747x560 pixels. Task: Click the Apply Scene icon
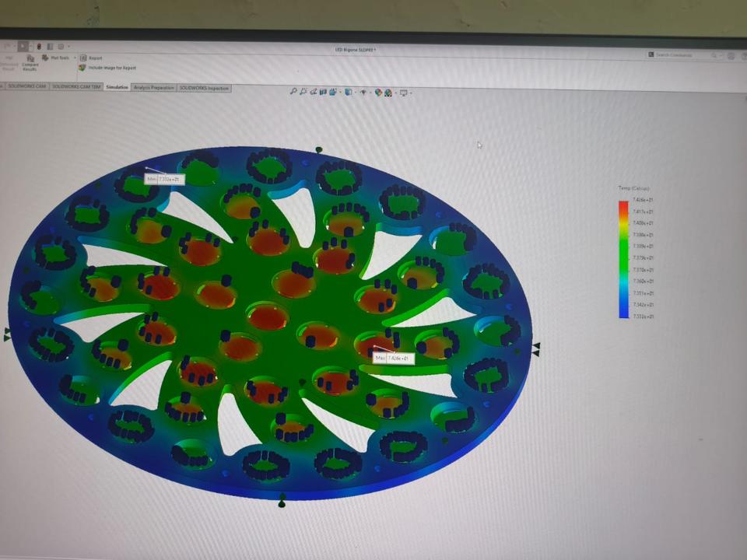coord(388,93)
